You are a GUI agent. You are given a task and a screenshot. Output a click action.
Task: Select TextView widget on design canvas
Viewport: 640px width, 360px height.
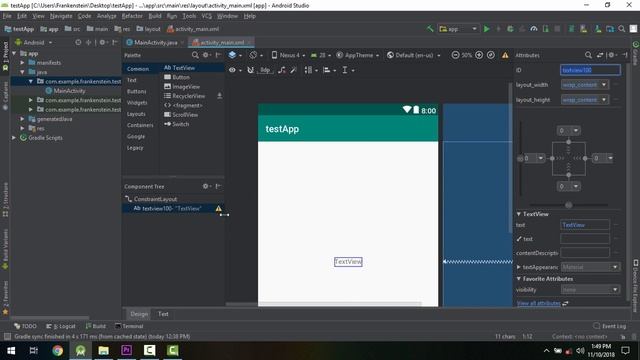tap(348, 262)
